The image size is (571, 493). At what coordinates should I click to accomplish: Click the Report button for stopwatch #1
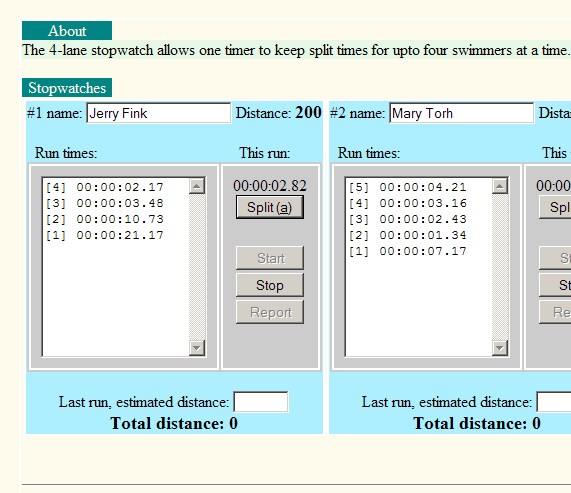coord(269,312)
